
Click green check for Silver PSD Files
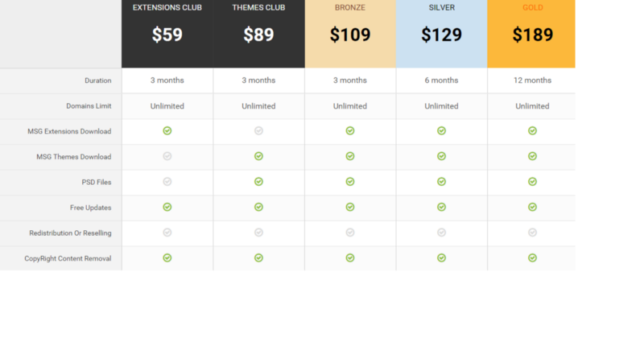[x=441, y=182]
